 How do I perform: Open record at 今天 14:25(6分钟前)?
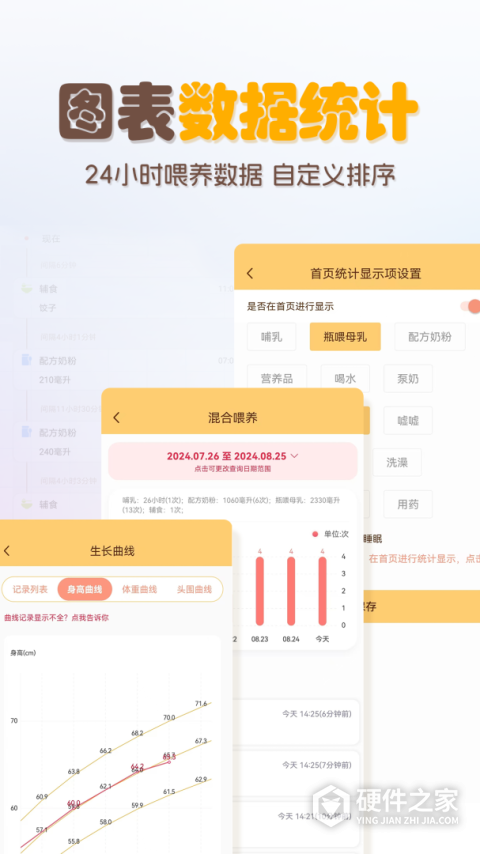click(x=296, y=722)
